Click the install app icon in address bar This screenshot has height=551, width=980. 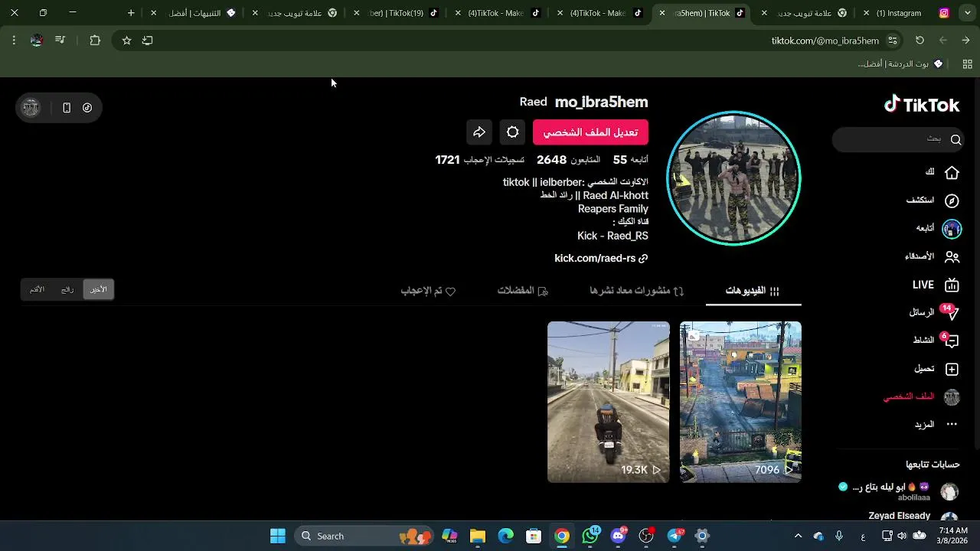point(148,41)
